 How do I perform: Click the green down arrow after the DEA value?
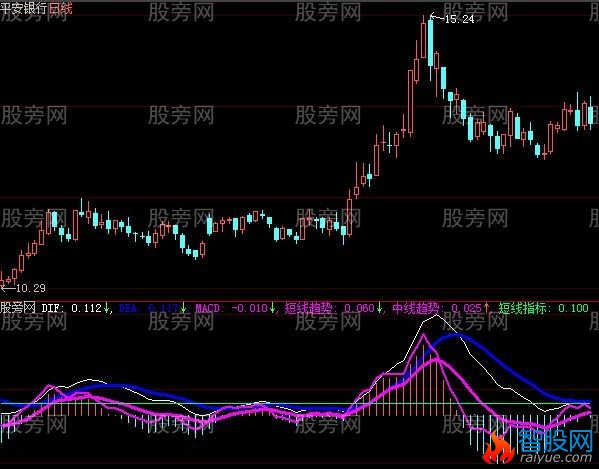(183, 308)
